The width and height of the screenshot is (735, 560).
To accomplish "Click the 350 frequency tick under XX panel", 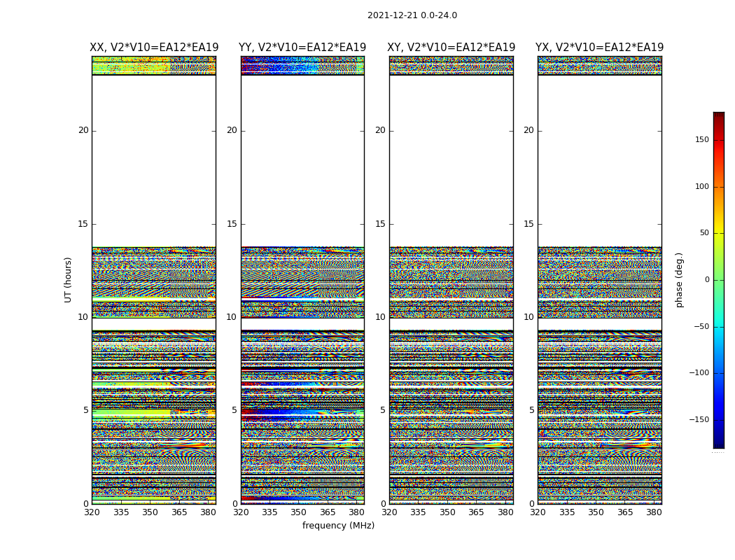I will [x=150, y=512].
